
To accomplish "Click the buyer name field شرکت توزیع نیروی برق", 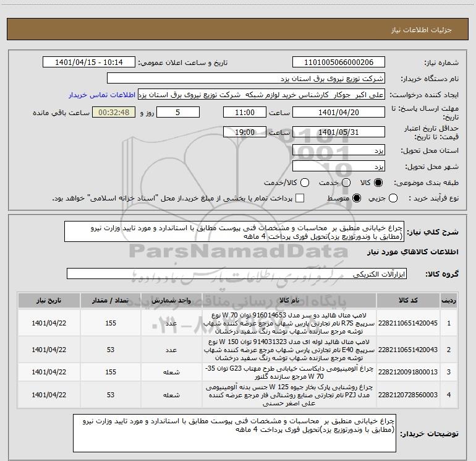I will 246,79.
